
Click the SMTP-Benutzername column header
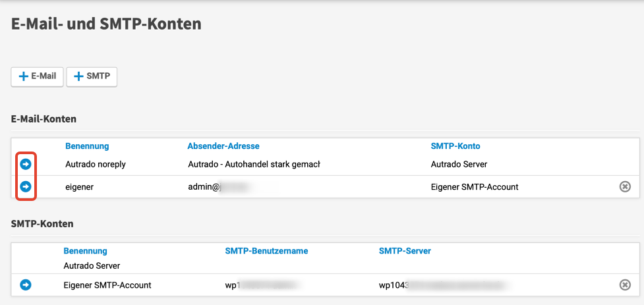pyautogui.click(x=266, y=251)
